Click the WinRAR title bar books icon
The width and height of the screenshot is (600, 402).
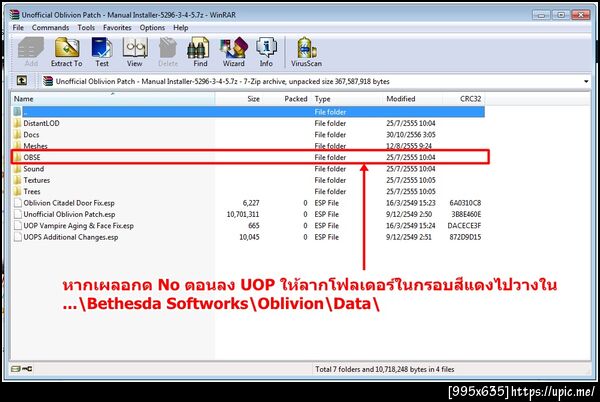coord(15,15)
